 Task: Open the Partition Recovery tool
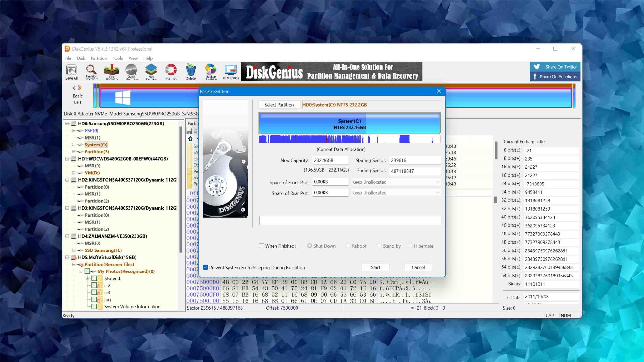click(x=92, y=72)
